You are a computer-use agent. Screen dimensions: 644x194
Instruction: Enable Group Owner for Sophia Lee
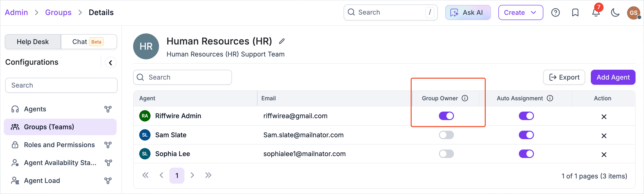(446, 154)
